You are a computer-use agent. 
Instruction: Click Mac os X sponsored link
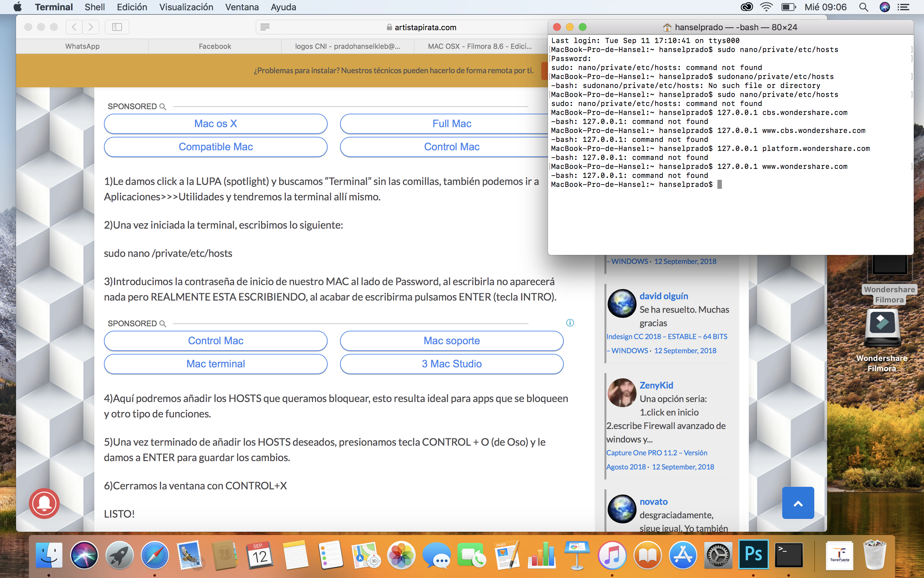(x=215, y=124)
